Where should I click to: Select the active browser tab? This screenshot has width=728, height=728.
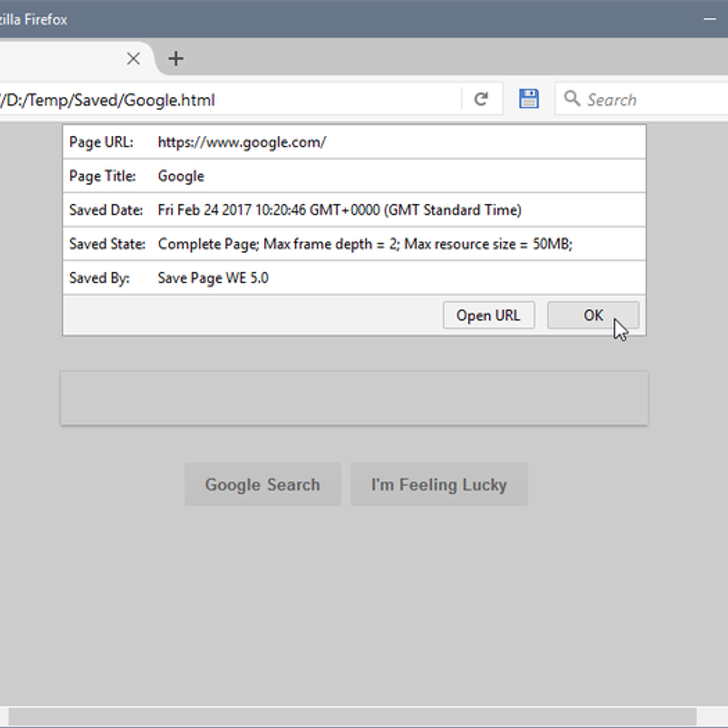[59, 59]
